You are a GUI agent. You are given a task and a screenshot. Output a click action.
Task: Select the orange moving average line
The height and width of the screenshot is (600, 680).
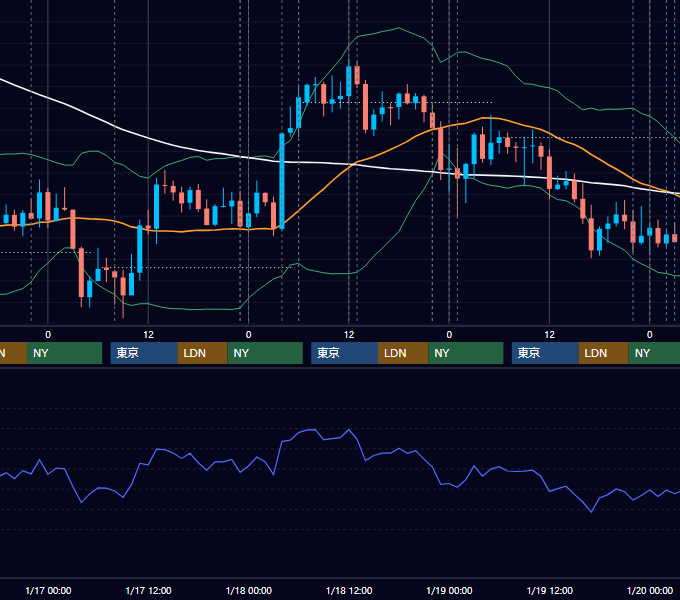pyautogui.click(x=321, y=189)
